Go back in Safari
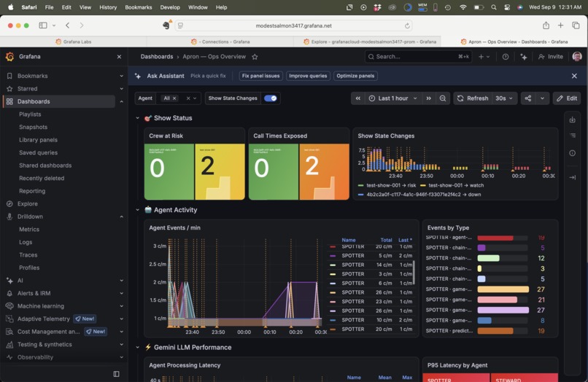588x382 pixels. [68, 26]
